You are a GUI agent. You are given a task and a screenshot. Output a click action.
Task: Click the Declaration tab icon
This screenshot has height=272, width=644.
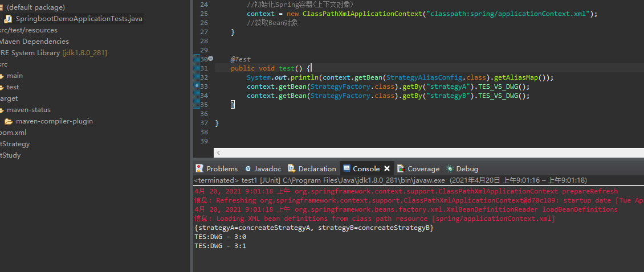click(292, 168)
